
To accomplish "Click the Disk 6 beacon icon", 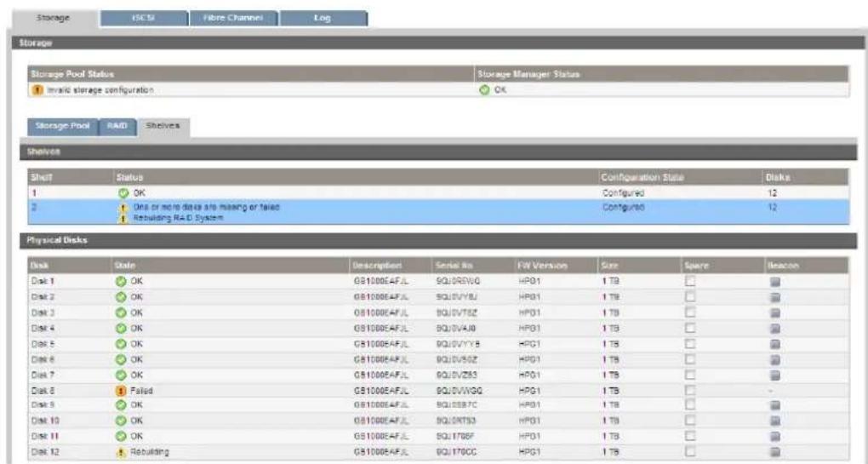I will 775,359.
